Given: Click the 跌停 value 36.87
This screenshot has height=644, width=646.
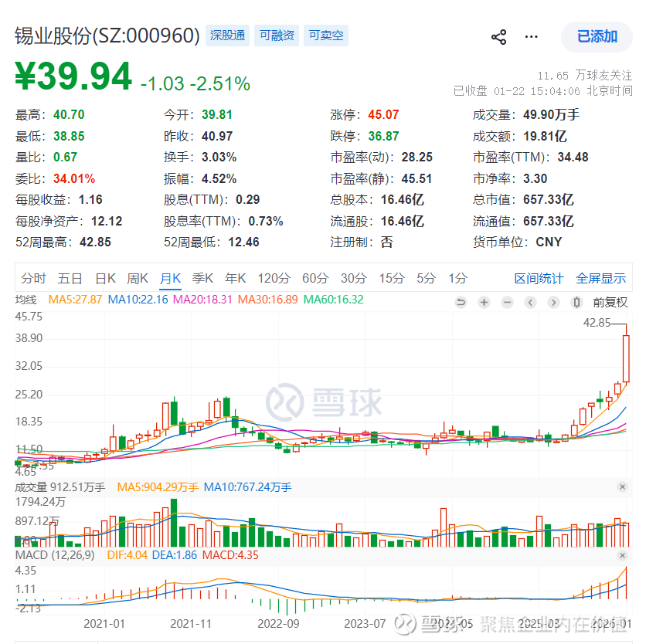Looking at the screenshot, I should (x=383, y=137).
